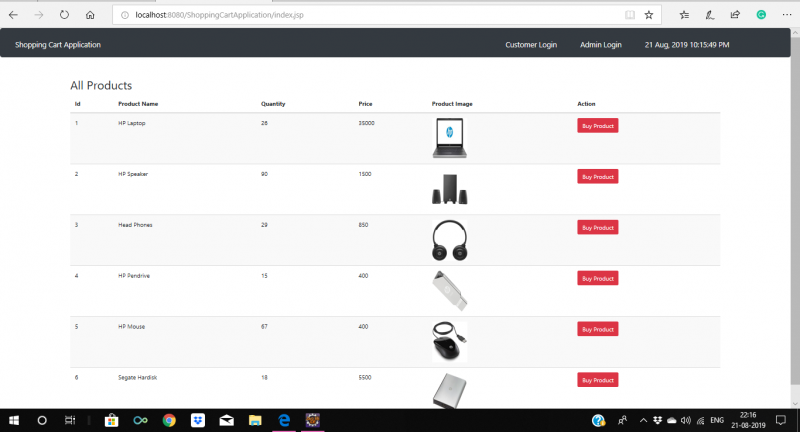Image resolution: width=800 pixels, height=432 pixels.
Task: Buy Product for HP Laptop
Action: [597, 125]
